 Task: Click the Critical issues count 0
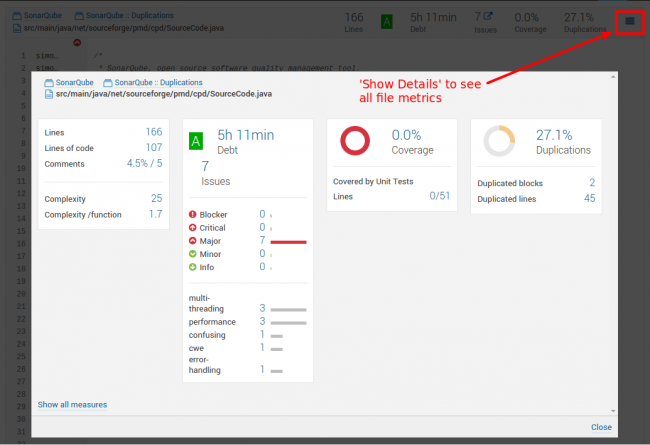262,227
